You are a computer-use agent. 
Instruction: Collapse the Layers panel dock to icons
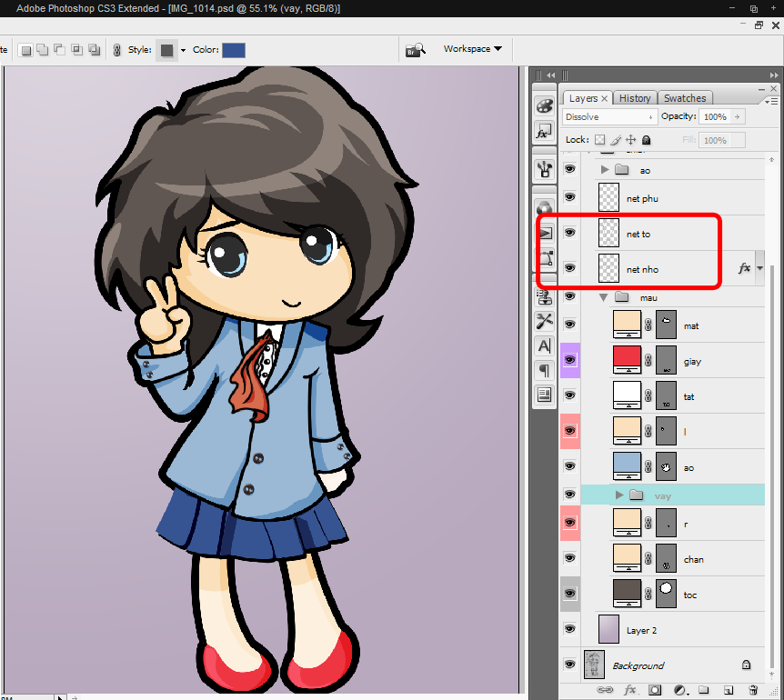click(774, 75)
